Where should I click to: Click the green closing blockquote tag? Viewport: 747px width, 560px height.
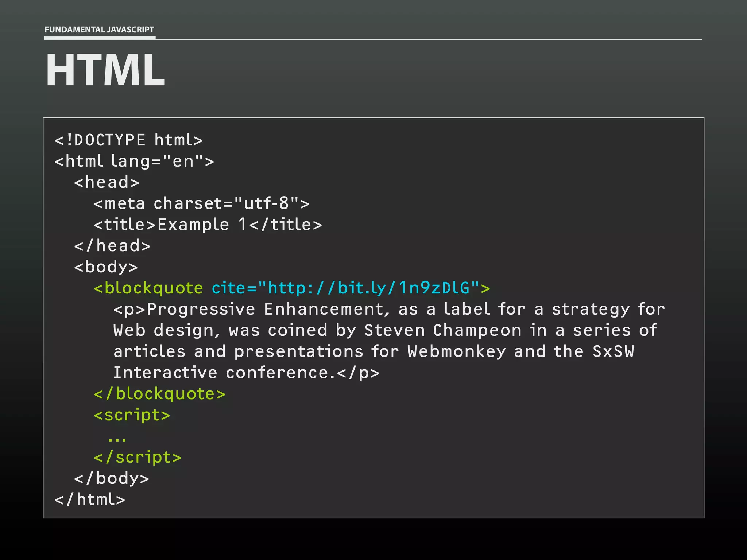(x=159, y=394)
